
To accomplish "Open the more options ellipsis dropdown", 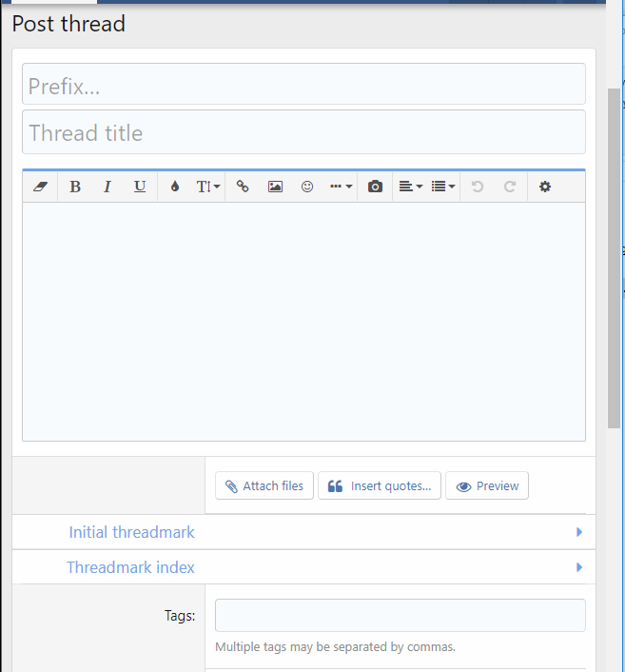I will point(341,187).
